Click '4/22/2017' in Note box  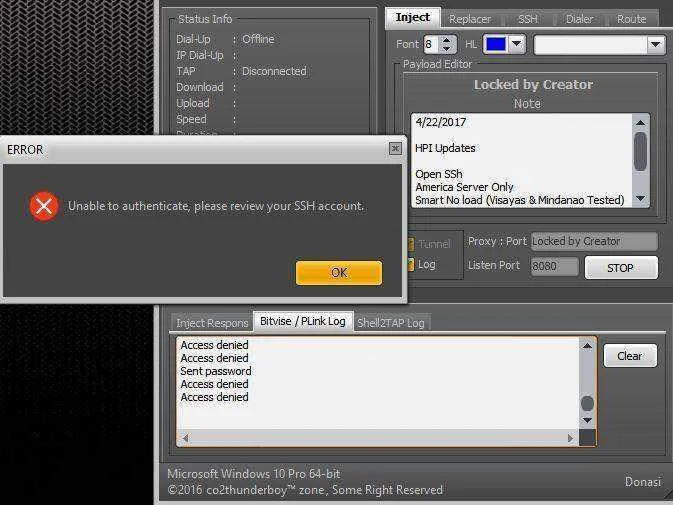[440, 122]
